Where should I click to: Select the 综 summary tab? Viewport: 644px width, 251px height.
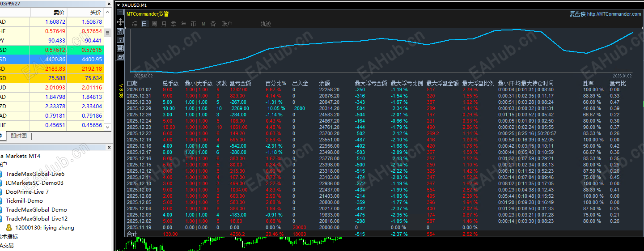135,24
